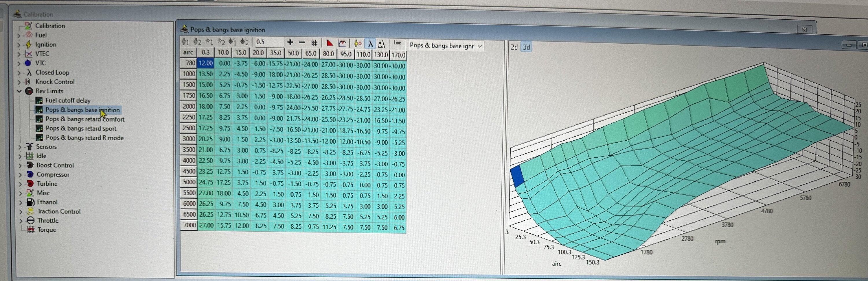Click the graph curve toolbar icon
Image resolution: width=868 pixels, height=281 pixels.
pyautogui.click(x=342, y=43)
